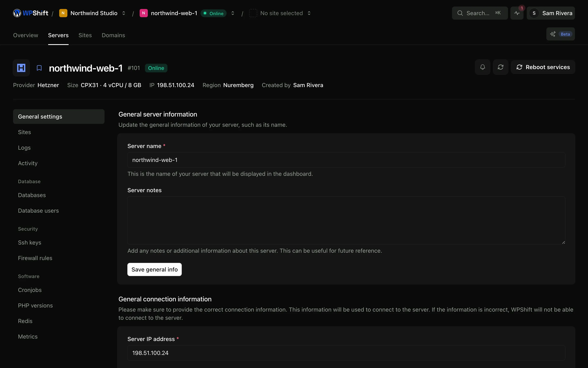Click the General server information heading
Image resolution: width=588 pixels, height=368 pixels.
click(x=158, y=114)
